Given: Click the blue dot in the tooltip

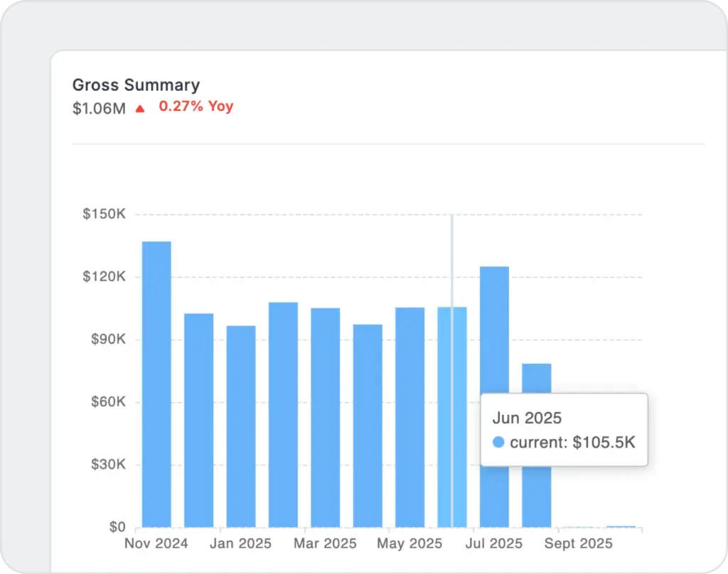Looking at the screenshot, I should coord(498,442).
